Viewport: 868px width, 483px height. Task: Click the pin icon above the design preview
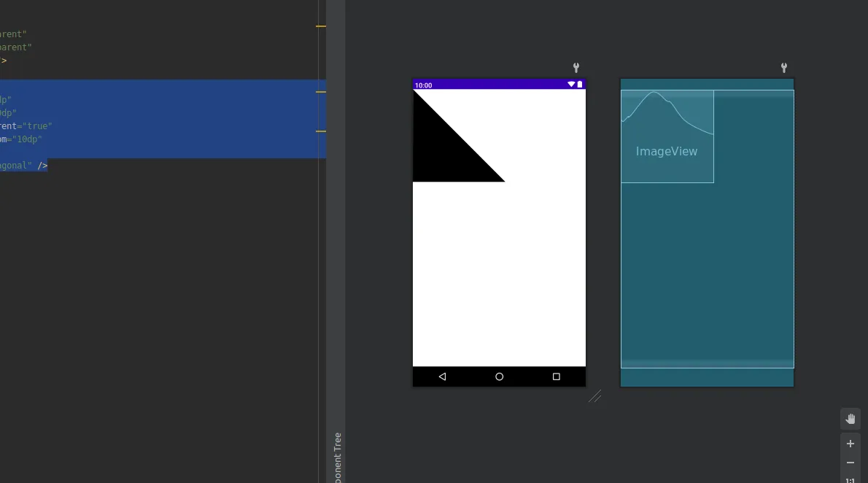576,68
